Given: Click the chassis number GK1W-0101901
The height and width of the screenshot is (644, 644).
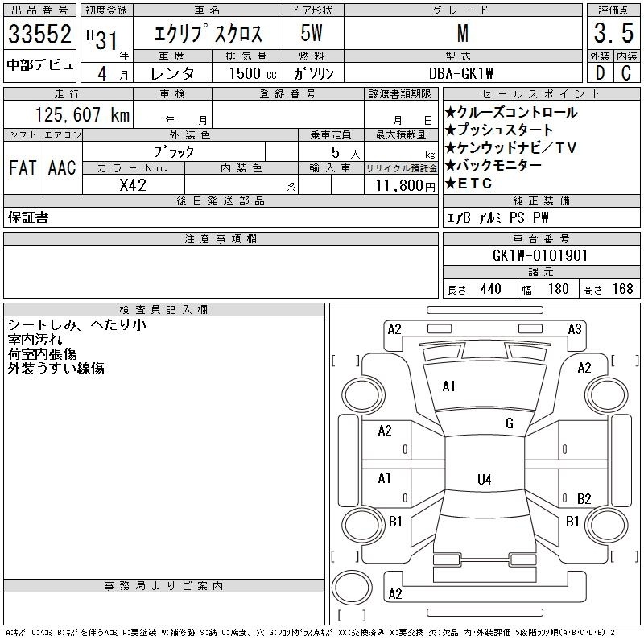Looking at the screenshot, I should (540, 255).
